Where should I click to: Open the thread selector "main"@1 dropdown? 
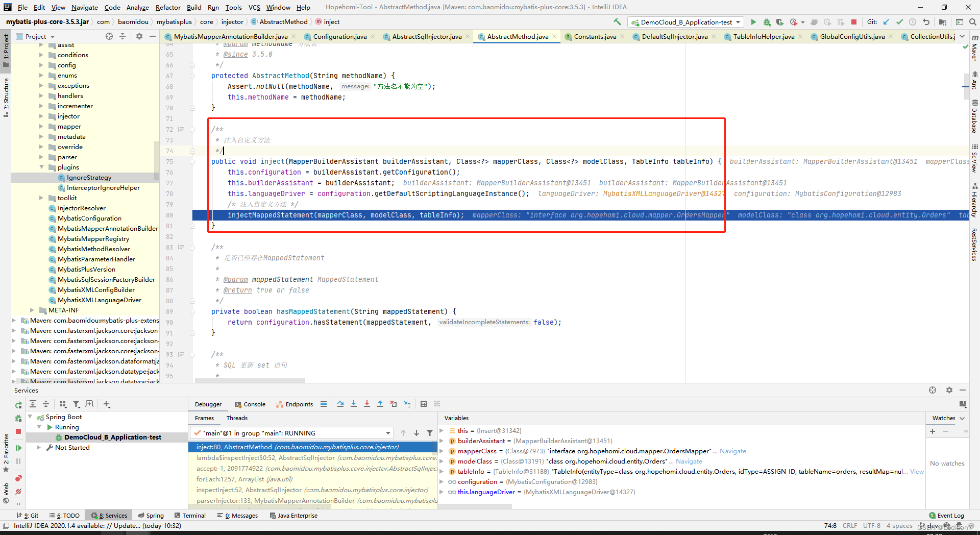[292, 433]
